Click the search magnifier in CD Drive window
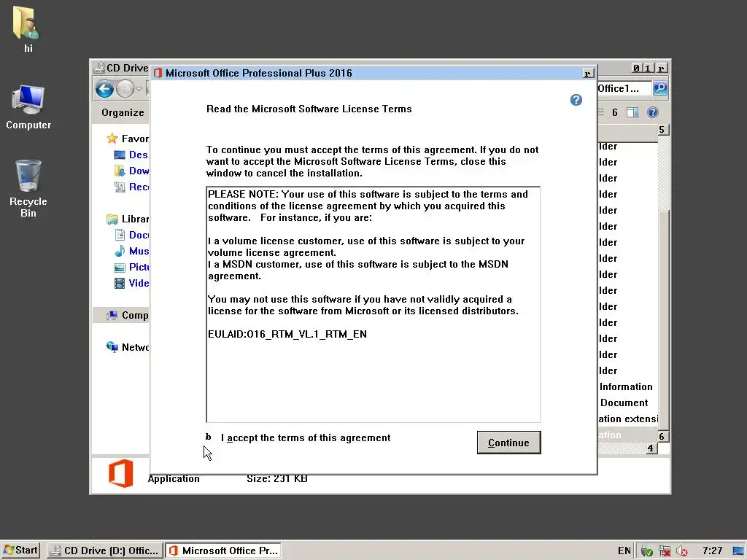 [x=659, y=88]
